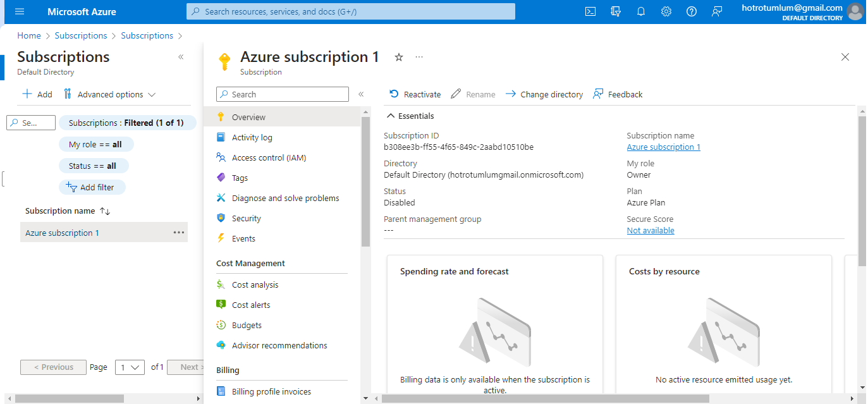The width and height of the screenshot is (868, 404).
Task: Click Feedback in the command bar
Action: [x=618, y=94]
